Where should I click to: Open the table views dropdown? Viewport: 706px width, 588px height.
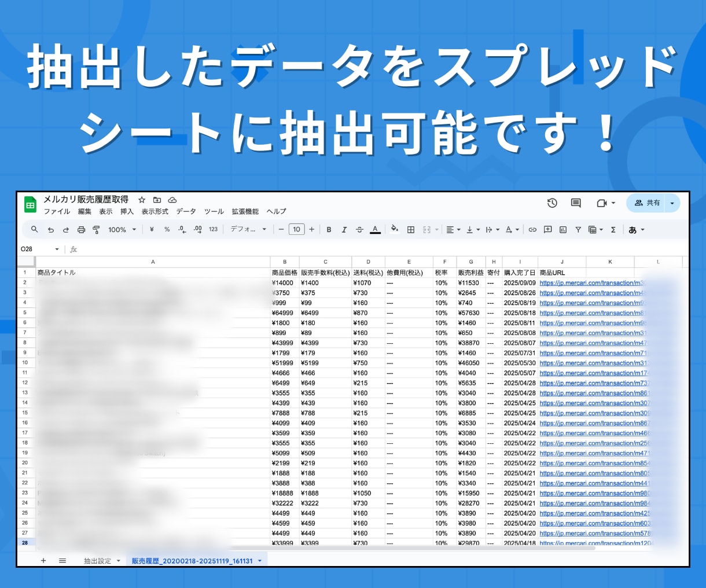click(x=595, y=230)
